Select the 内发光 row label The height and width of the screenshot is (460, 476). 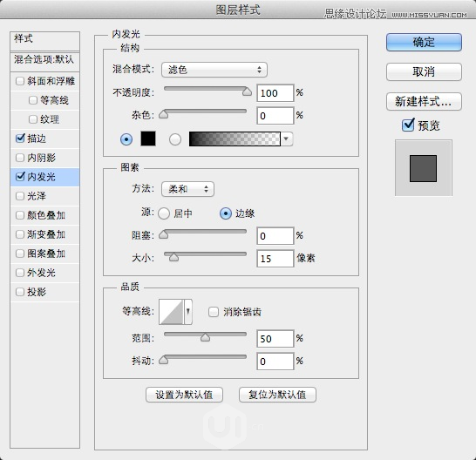click(41, 177)
